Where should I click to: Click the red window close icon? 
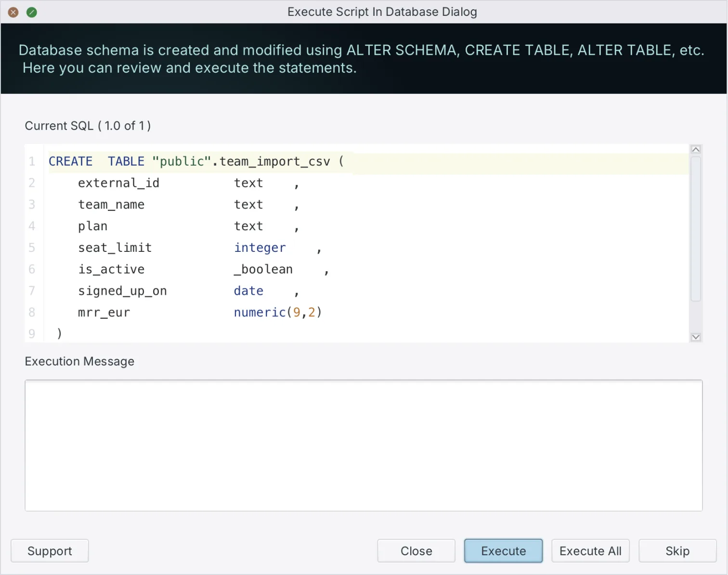pyautogui.click(x=13, y=12)
